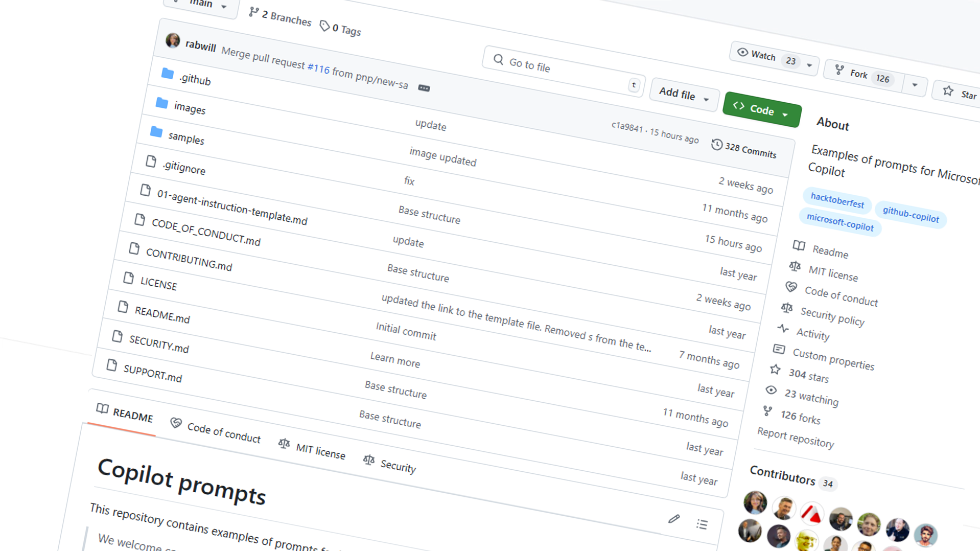Click the hacktoberfest topic tag
Viewport: 980px width, 551px height.
(837, 200)
